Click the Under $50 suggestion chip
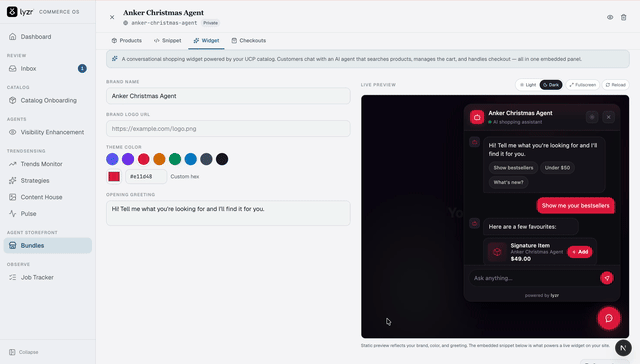The image size is (640, 364). 557,168
